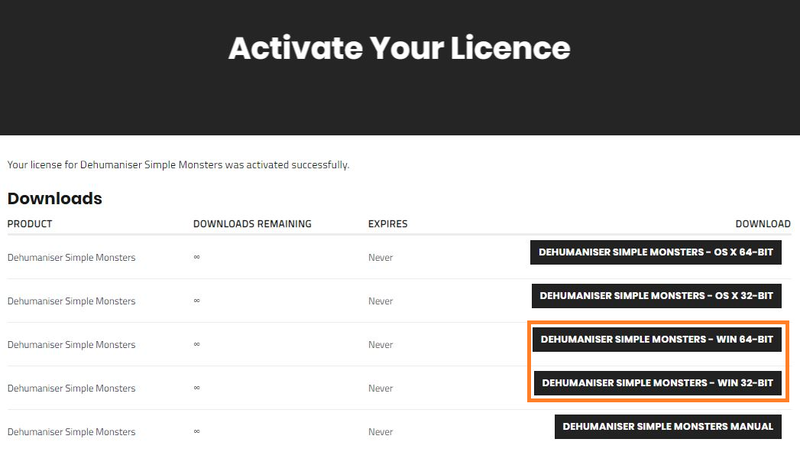800x452 pixels.
Task: Click product name in OS X 64-bit row
Action: point(71,258)
